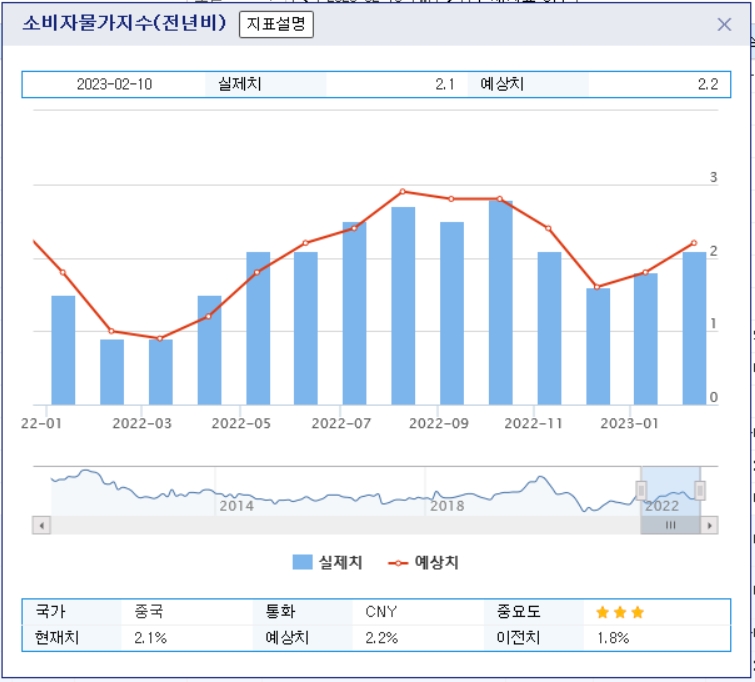Click the 예상치 value 2.2% in the table
This screenshot has width=755, height=682.
[x=381, y=638]
